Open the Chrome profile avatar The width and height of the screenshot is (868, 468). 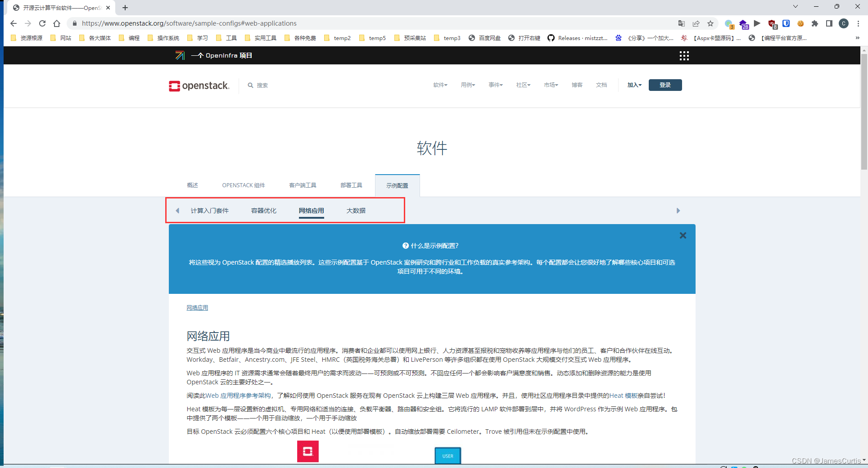(844, 23)
